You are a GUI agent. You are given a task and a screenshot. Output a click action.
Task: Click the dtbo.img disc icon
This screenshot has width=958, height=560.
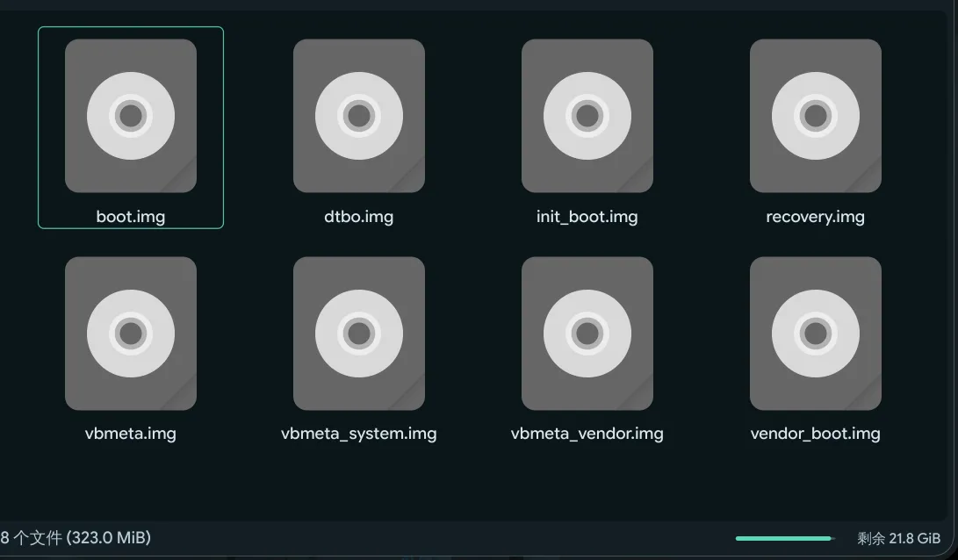(358, 116)
